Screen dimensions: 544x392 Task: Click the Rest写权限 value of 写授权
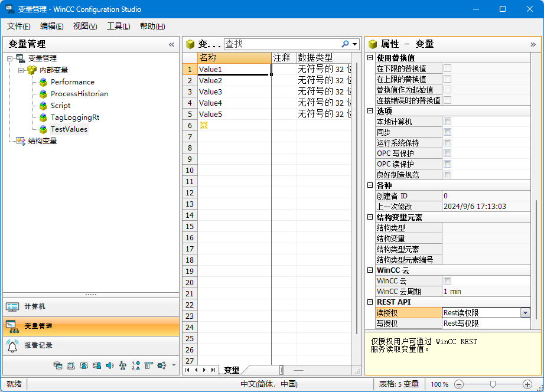(486, 324)
